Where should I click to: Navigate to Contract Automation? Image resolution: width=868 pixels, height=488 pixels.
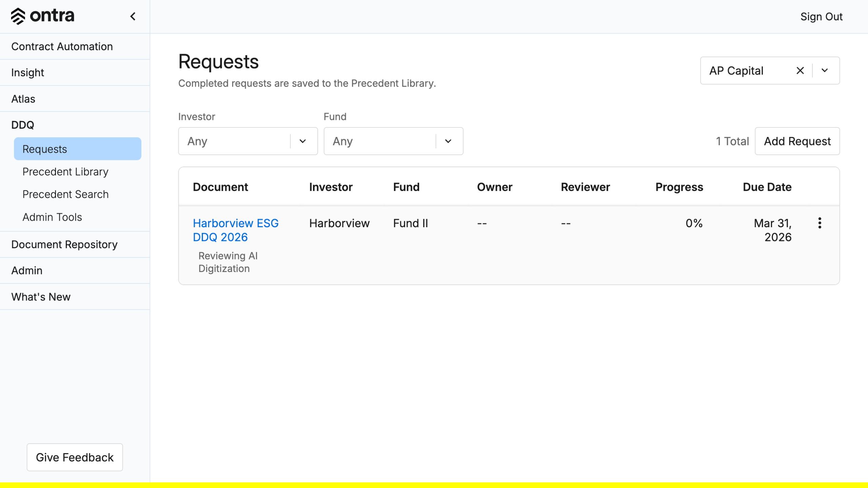(x=62, y=46)
